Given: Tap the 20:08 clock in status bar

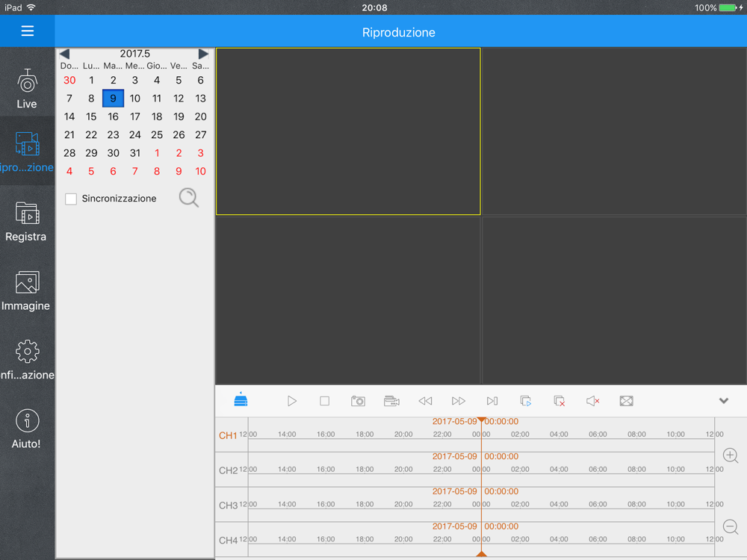Looking at the screenshot, I should pyautogui.click(x=374, y=7).
